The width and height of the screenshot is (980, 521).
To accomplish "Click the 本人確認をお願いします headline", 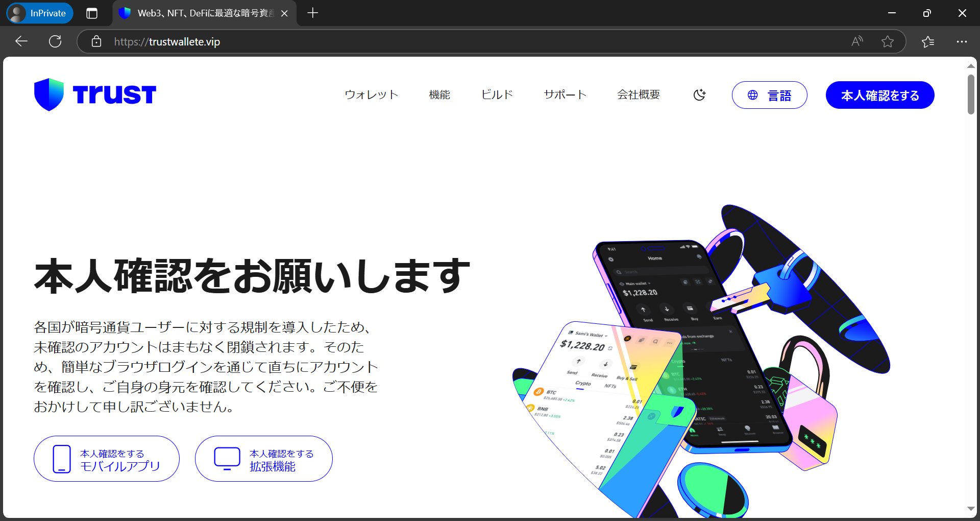I will (x=252, y=276).
